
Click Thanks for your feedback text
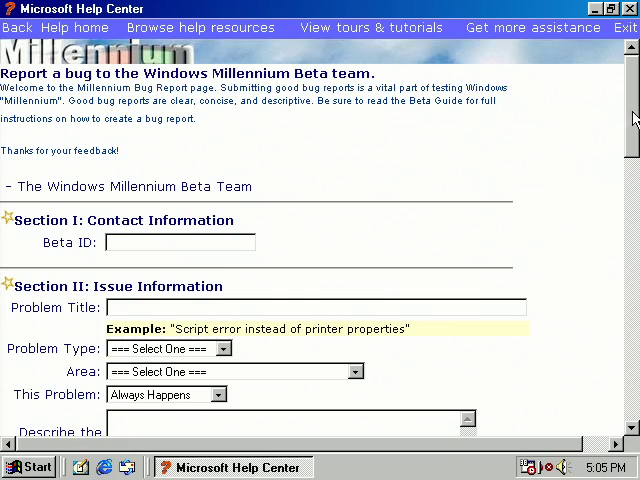pos(60,151)
